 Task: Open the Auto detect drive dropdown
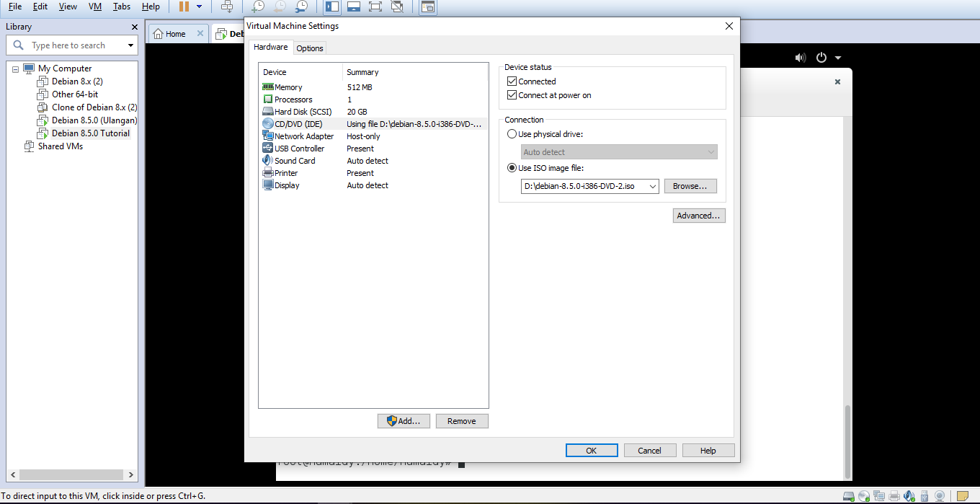pos(619,152)
